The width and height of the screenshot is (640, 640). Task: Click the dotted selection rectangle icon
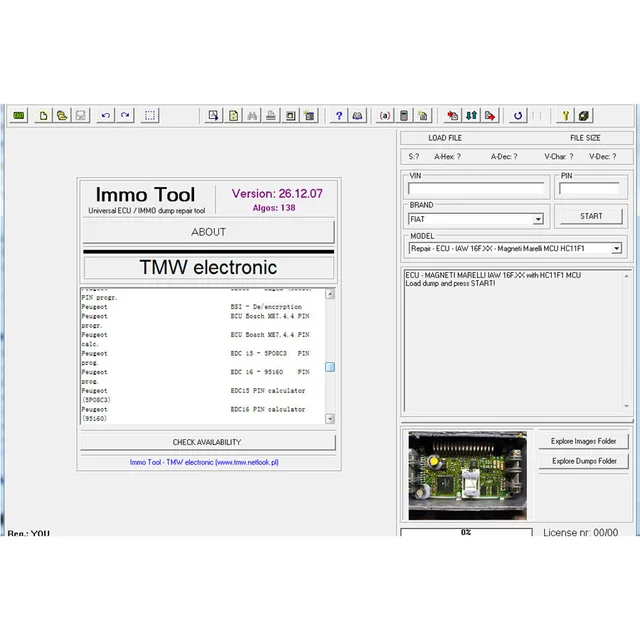pos(150,116)
